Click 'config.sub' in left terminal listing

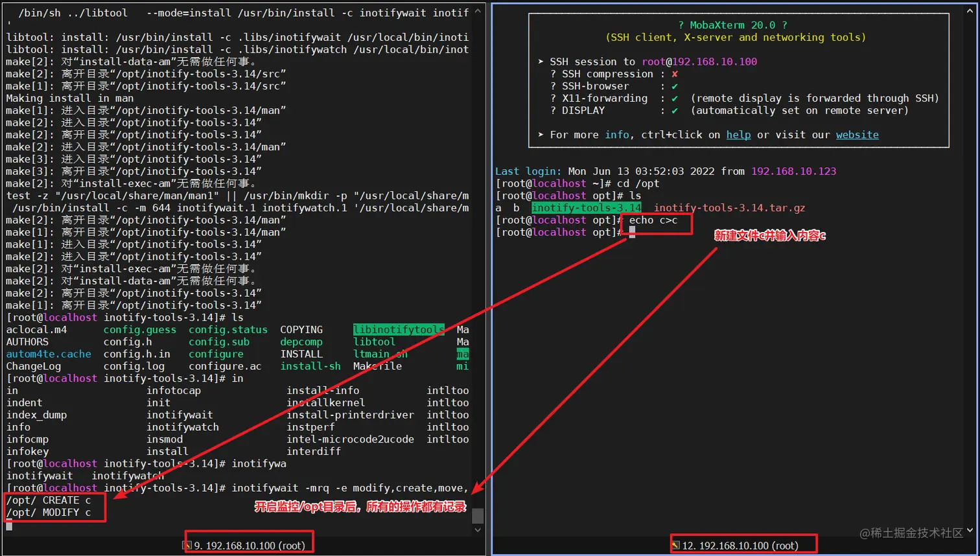point(219,342)
